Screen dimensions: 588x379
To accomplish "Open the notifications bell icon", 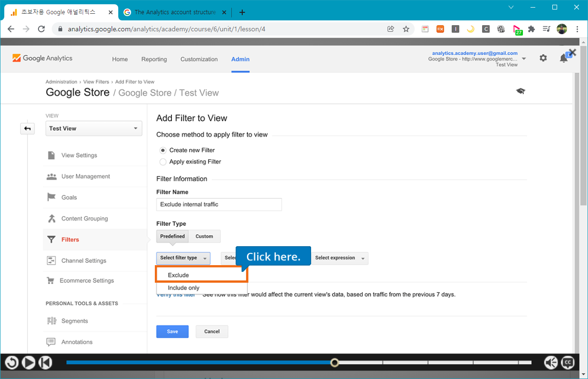I will (x=564, y=58).
